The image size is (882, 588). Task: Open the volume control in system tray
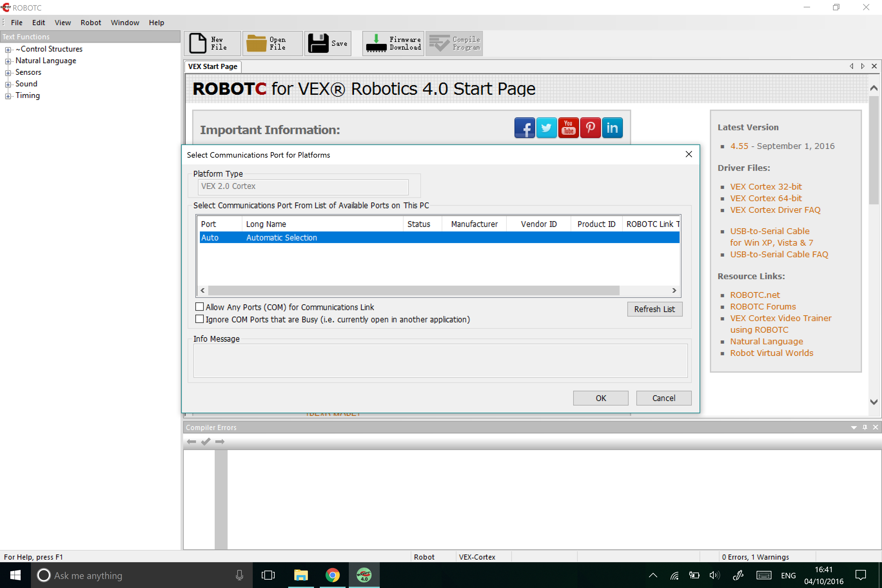(715, 575)
